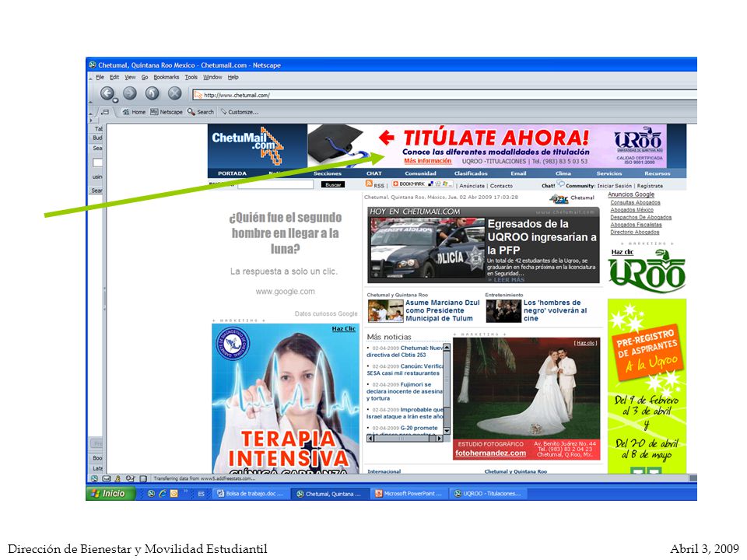
Task: Select Recursos in the site navigation
Action: point(657,173)
